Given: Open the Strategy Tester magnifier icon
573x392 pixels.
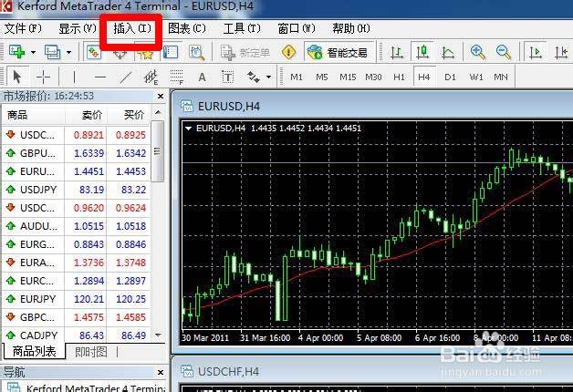Looking at the screenshot, I should click(197, 53).
